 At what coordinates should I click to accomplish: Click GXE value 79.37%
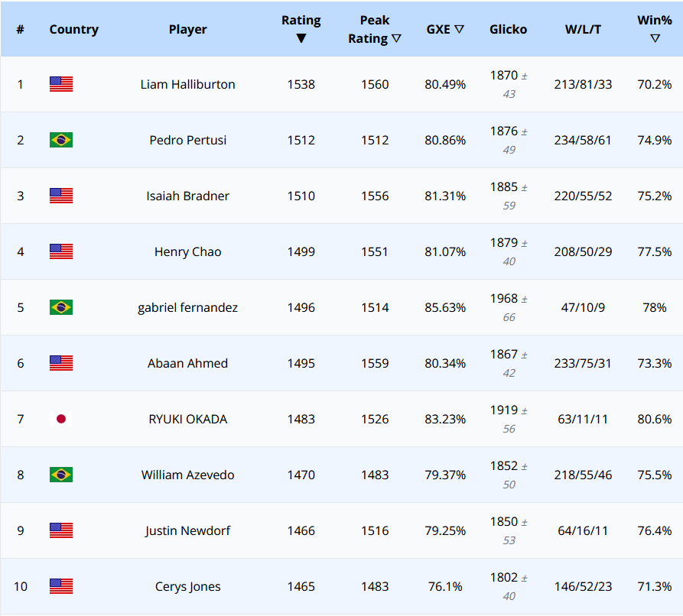point(445,475)
